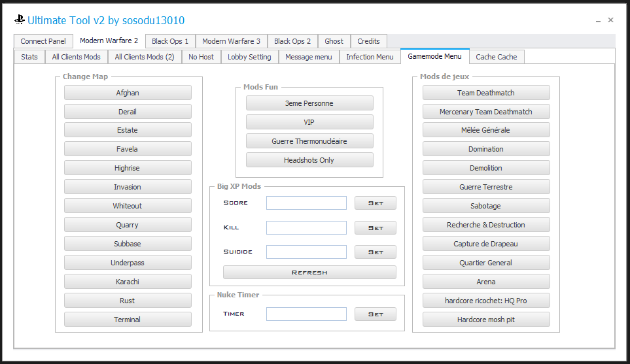The image size is (630, 364).
Task: Switch map to Rust
Action: [x=128, y=300]
